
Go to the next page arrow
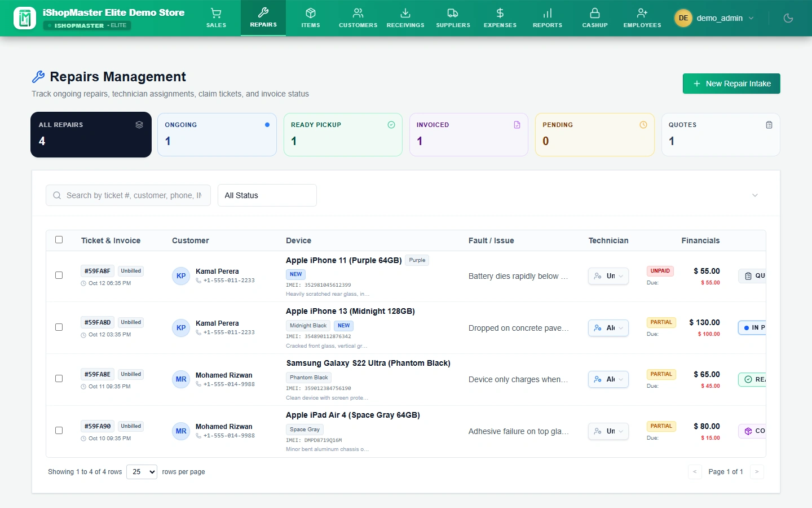(757, 472)
